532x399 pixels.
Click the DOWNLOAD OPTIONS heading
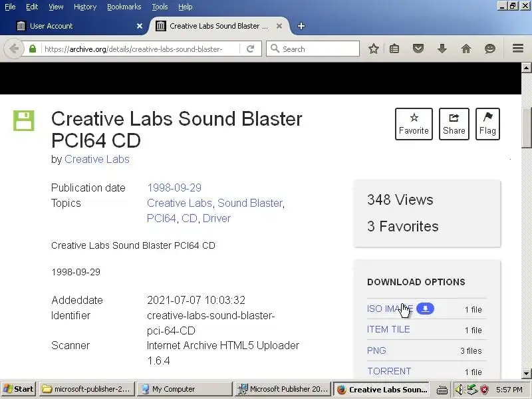click(416, 282)
